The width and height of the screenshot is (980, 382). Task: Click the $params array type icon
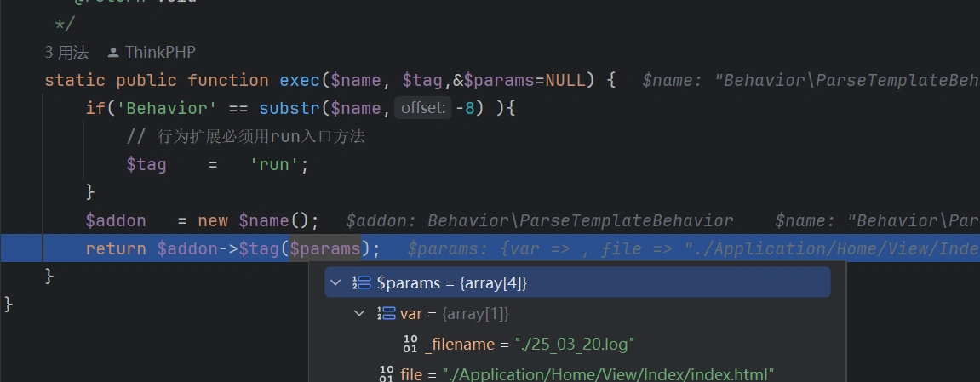click(x=361, y=282)
